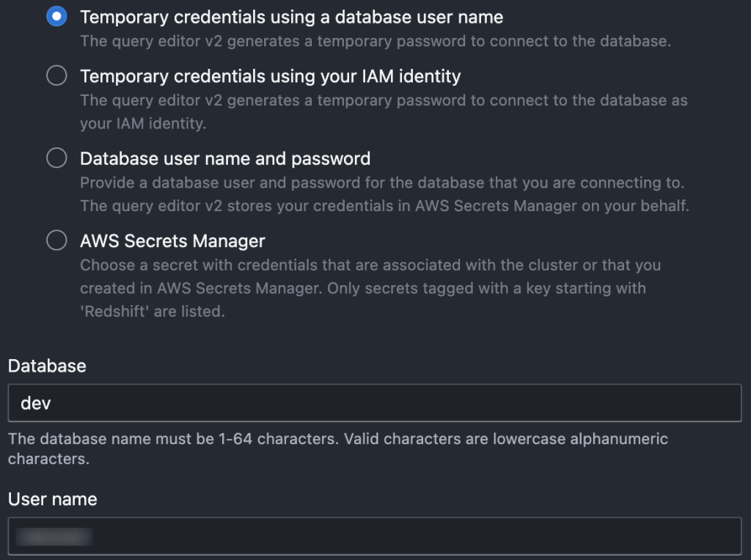Select the Database user name and password option
The height and width of the screenshot is (560, 751).
(x=56, y=158)
